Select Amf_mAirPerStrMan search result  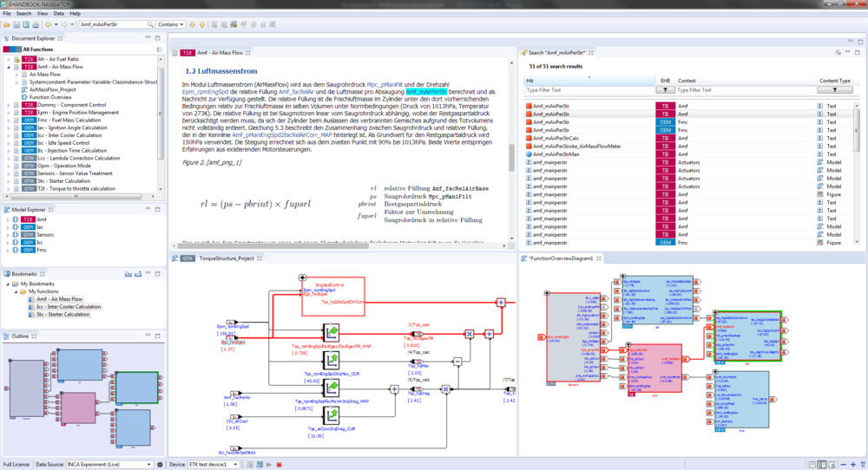click(556, 154)
